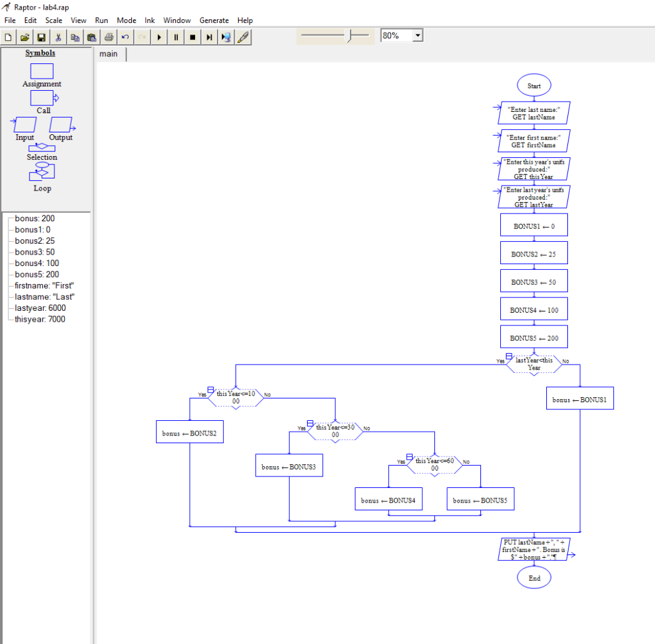
Task: Collapse the thisYear<=1000 selection branch
Action: tap(211, 389)
